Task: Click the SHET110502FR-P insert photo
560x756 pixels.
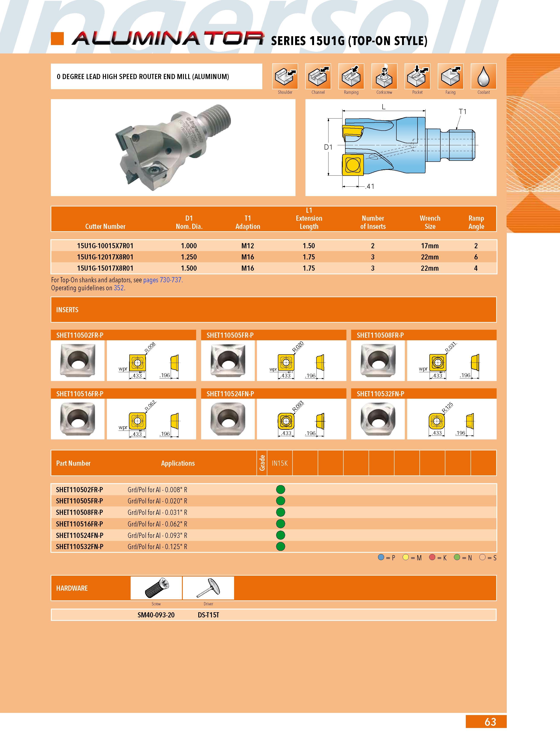Action: pyautogui.click(x=78, y=361)
